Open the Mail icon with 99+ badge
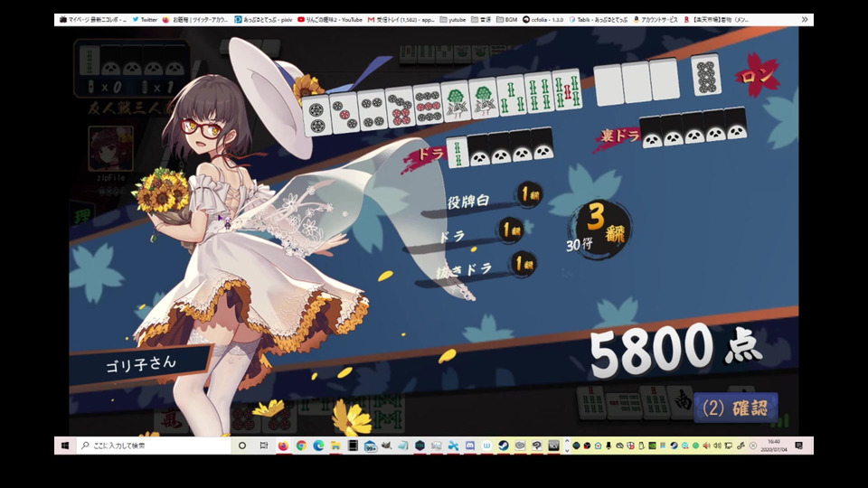Viewport: 868px width, 488px height. 370,446
